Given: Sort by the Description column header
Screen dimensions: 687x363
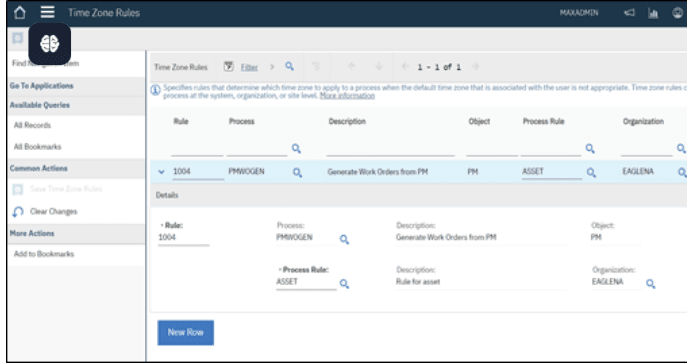Looking at the screenshot, I should click(347, 122).
